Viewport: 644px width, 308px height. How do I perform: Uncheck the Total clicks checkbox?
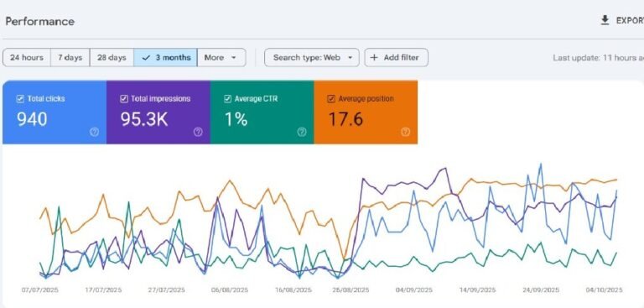20,99
